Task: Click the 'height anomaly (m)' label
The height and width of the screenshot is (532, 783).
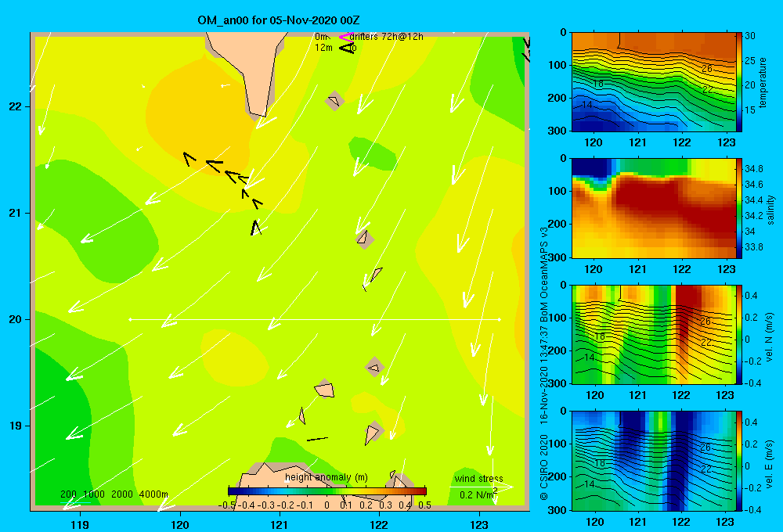Action: [x=326, y=477]
